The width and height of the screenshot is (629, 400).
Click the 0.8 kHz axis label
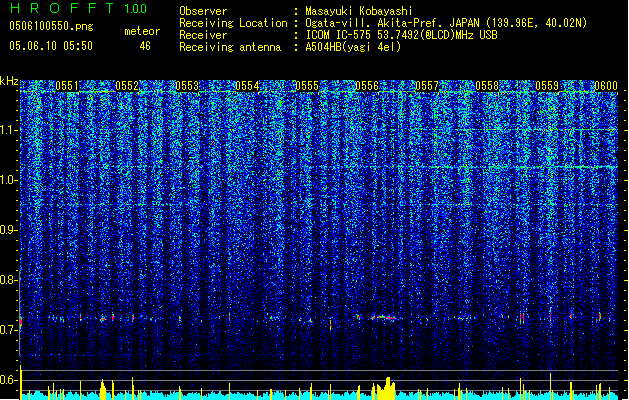(9, 280)
